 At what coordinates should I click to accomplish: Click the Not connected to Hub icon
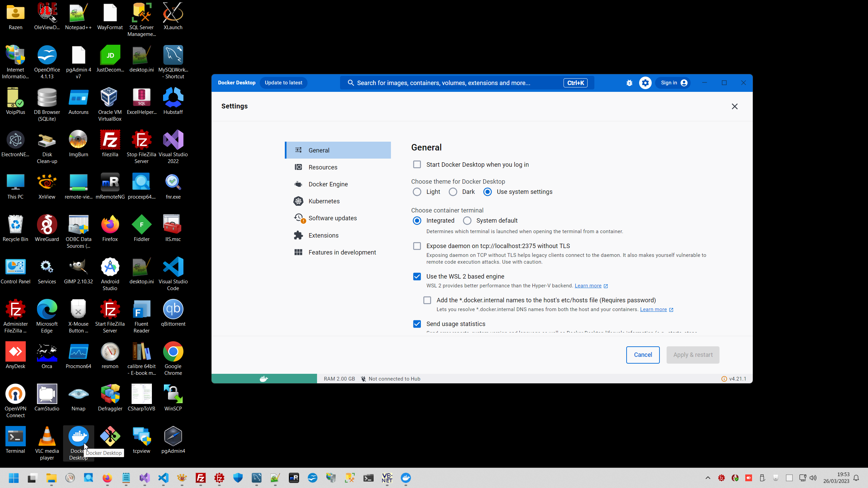tap(363, 379)
